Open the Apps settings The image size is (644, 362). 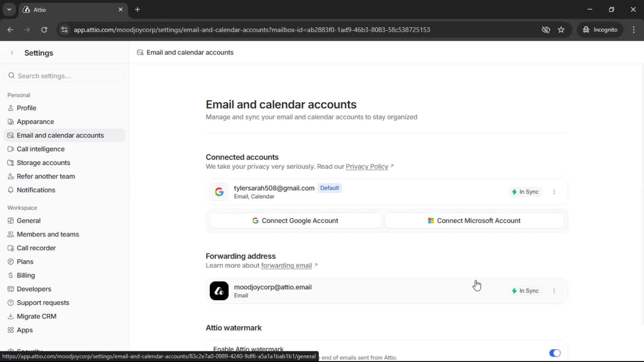24,330
